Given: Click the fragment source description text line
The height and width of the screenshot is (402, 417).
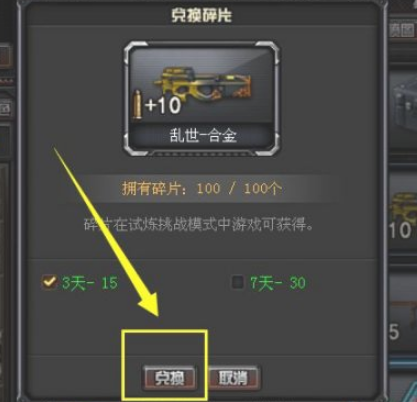Looking at the screenshot, I should (x=199, y=225).
